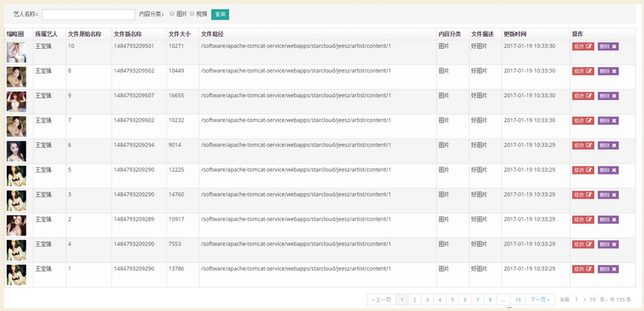This screenshot has width=644, height=311.
Task: Open thumbnail of file sized 13786
Action: click(17, 275)
